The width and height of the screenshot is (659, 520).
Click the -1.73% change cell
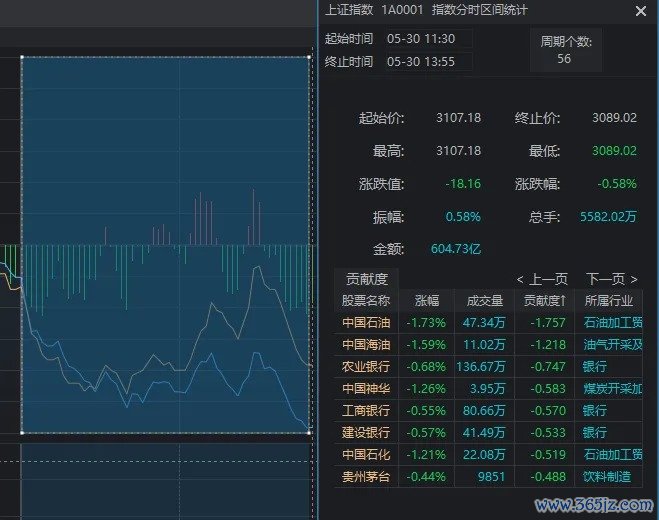click(426, 323)
